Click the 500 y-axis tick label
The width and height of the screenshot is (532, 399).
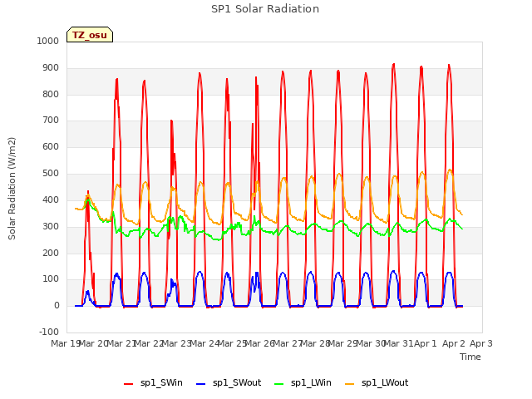coord(51,173)
